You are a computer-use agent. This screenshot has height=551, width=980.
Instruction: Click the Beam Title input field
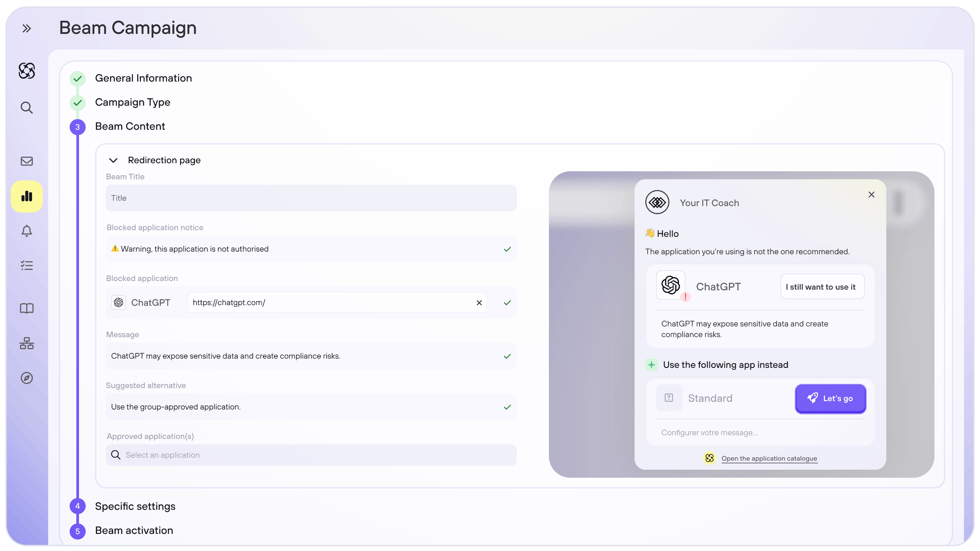click(311, 198)
